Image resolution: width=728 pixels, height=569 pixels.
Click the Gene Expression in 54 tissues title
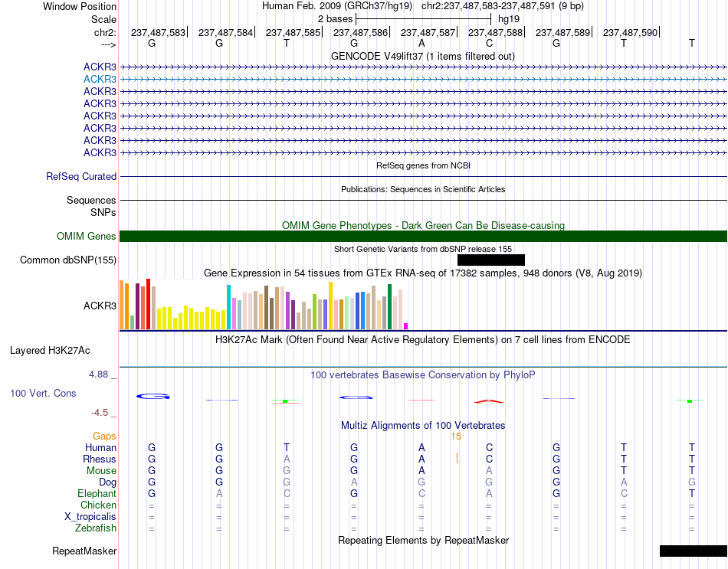(x=423, y=273)
